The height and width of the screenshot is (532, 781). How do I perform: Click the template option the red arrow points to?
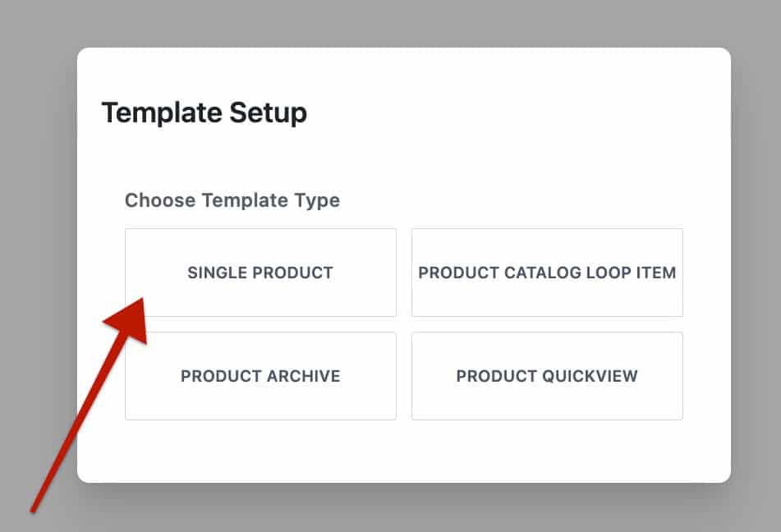click(x=260, y=272)
